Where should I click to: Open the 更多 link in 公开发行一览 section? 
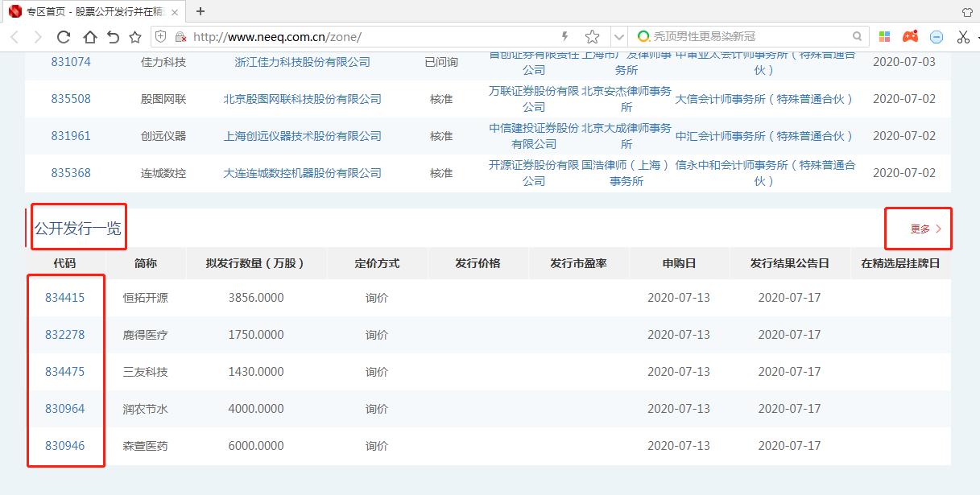click(918, 228)
